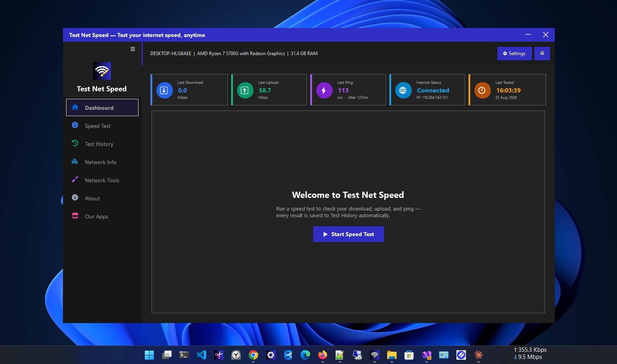This screenshot has width=617, height=364.
Task: Open Microsoft Store from taskbar
Action: [x=409, y=355]
